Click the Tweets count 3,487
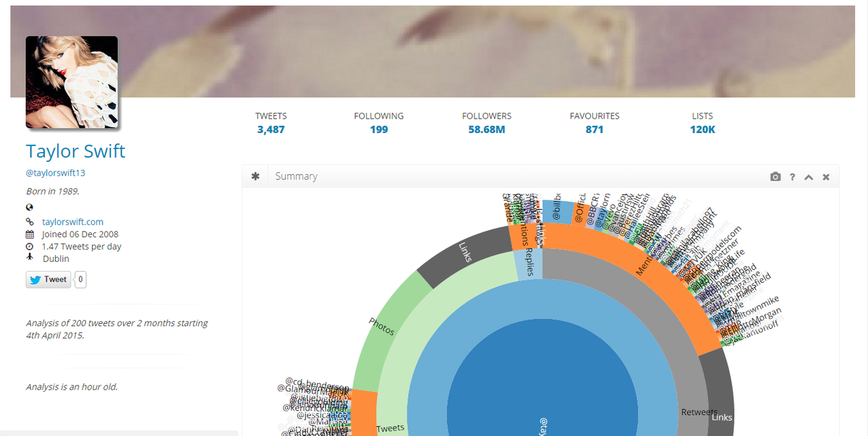This screenshot has width=868, height=436. click(271, 129)
